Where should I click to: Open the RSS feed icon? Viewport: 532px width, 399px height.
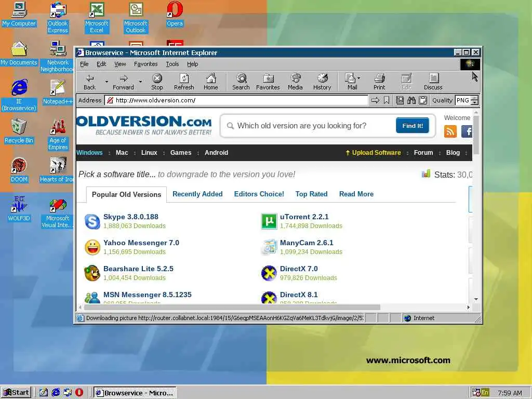450,131
